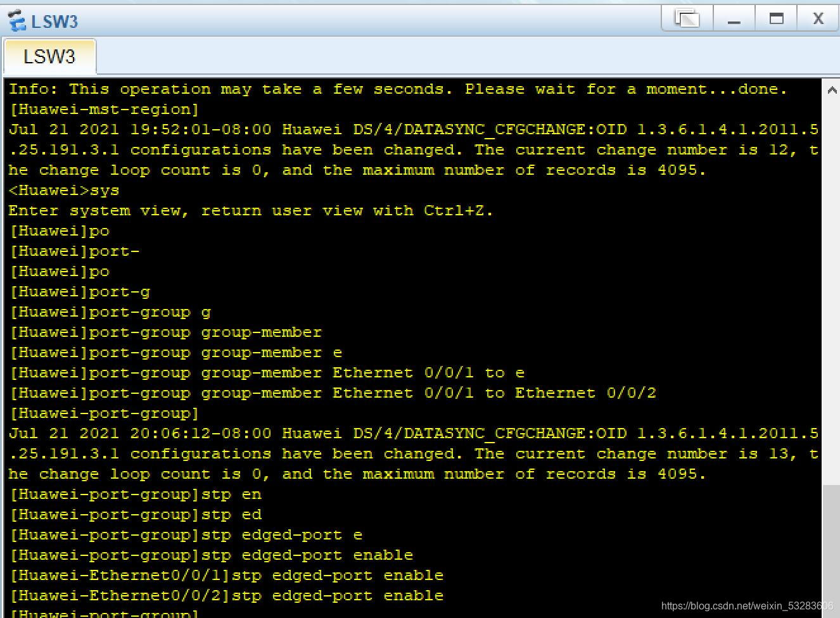Viewport: 840px width, 618px height.
Task: Click the 'Jul 21 2021 20:06:12-08:00' log line
Action: tap(414, 433)
